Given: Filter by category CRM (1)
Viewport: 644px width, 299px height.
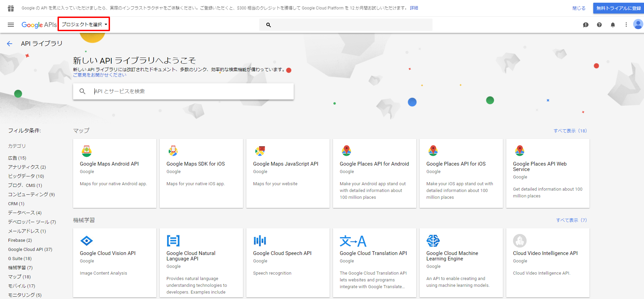Looking at the screenshot, I should pyautogui.click(x=16, y=204).
